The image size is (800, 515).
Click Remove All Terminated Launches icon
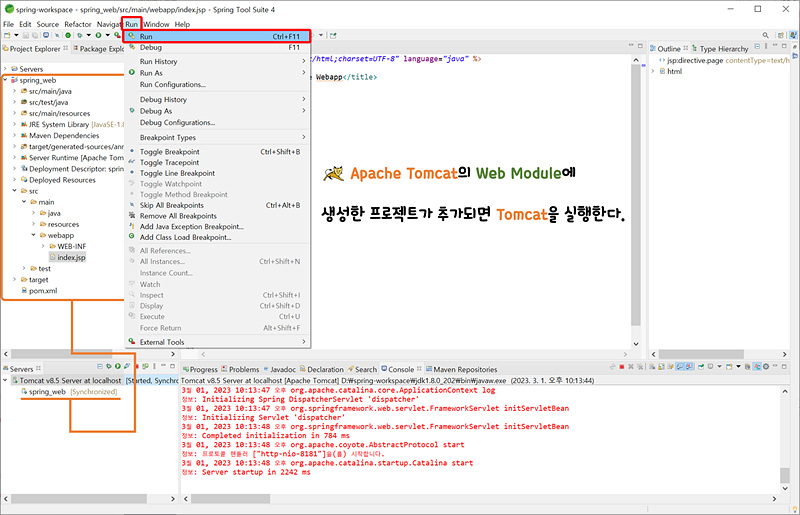pyautogui.click(x=640, y=366)
